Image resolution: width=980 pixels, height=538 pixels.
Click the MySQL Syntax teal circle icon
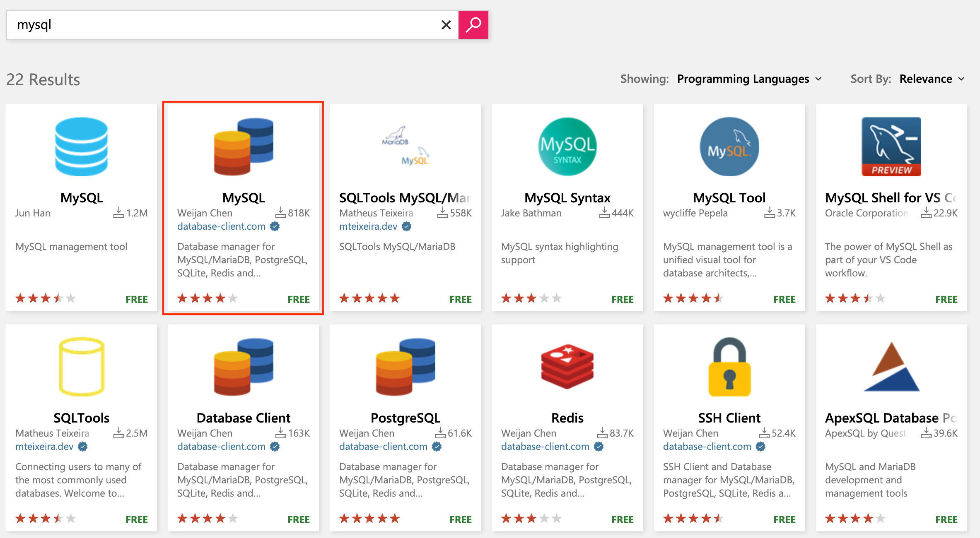[x=567, y=147]
